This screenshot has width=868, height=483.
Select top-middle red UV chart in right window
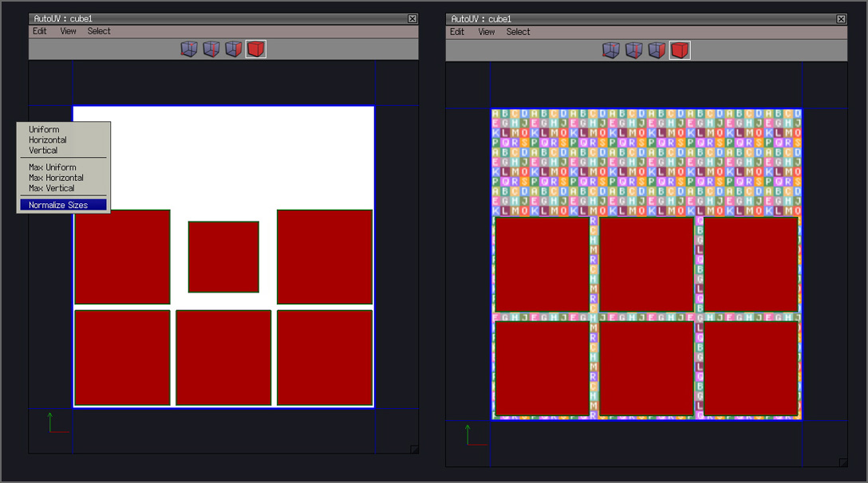click(x=646, y=265)
